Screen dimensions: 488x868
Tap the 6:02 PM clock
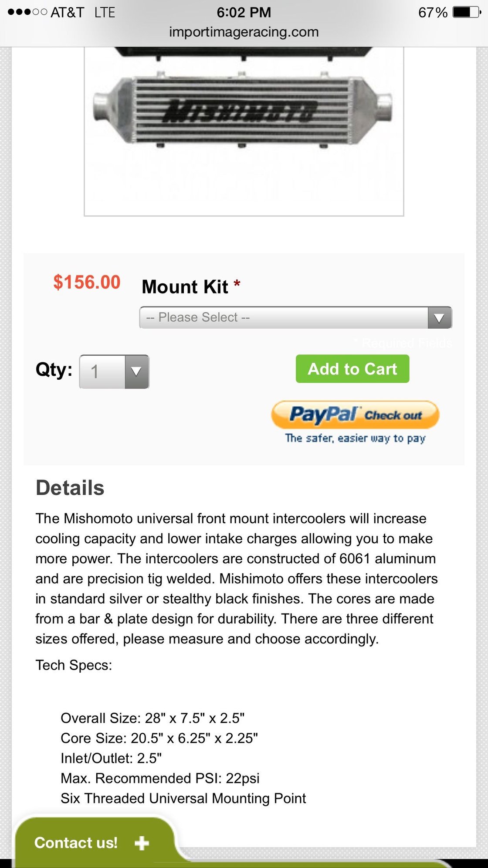[x=244, y=12]
